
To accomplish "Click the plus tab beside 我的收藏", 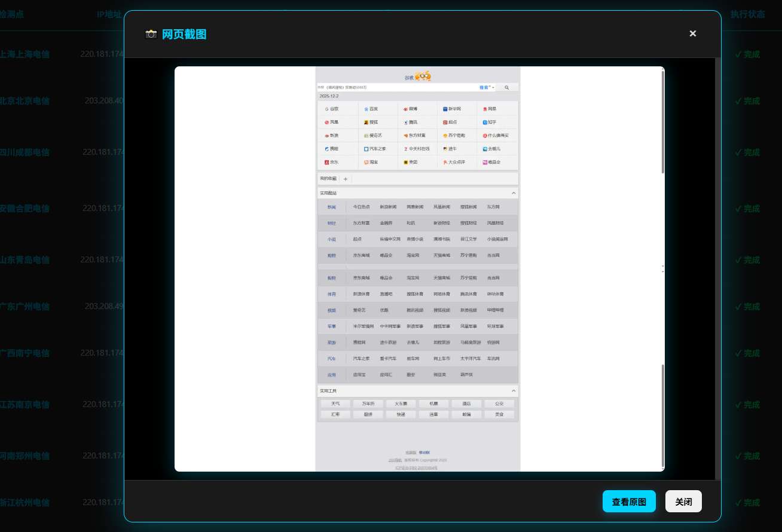I will 346,179.
